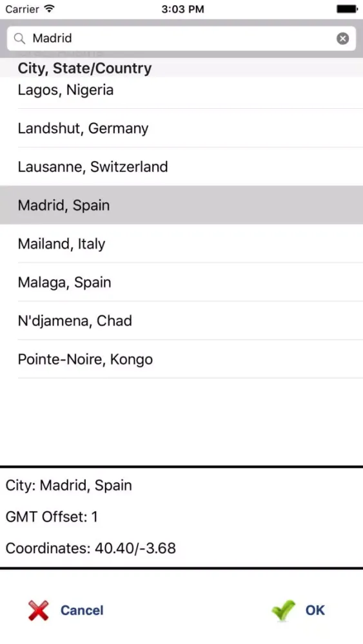The width and height of the screenshot is (363, 644).
Task: Focus the Madrid search field
Action: tap(181, 38)
